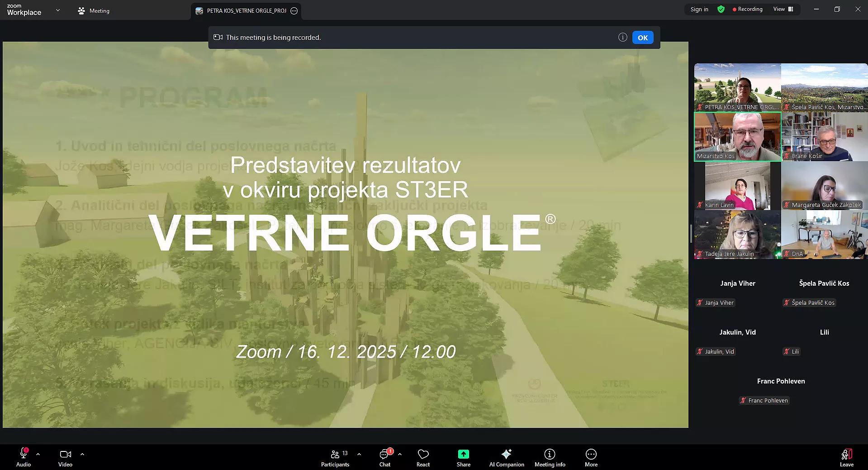Open the React reactions menu
Image resolution: width=868 pixels, height=470 pixels.
[423, 457]
